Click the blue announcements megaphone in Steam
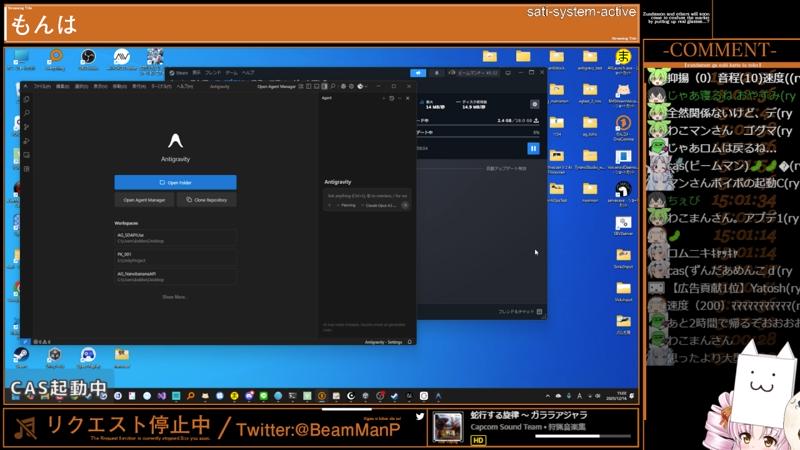The height and width of the screenshot is (450, 800). click(x=418, y=73)
